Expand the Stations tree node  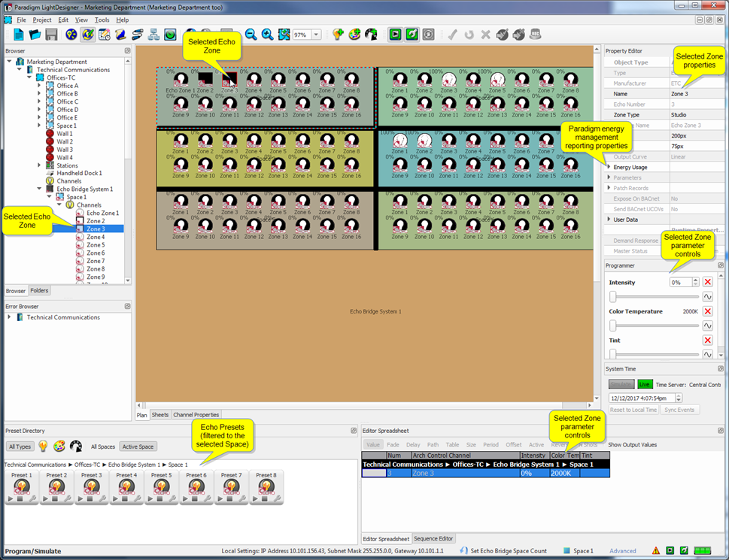pyautogui.click(x=39, y=165)
